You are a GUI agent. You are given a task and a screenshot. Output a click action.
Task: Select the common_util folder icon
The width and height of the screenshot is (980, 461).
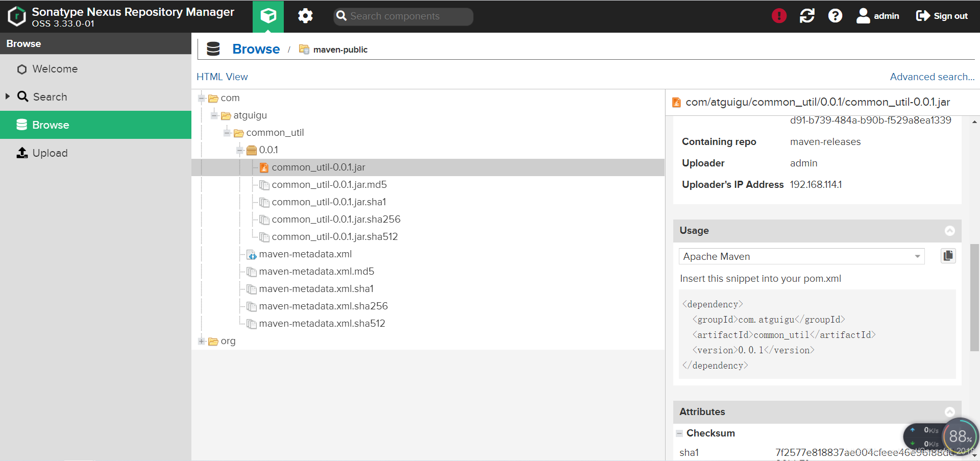click(x=239, y=133)
